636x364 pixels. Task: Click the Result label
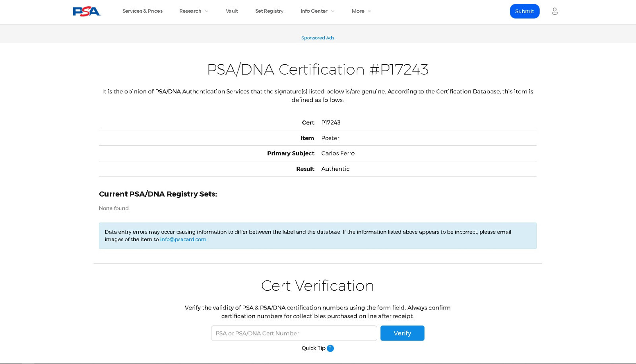[x=305, y=169]
